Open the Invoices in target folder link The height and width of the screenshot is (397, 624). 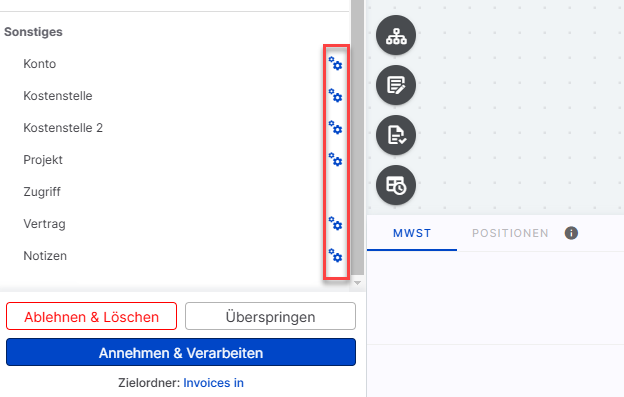point(213,383)
